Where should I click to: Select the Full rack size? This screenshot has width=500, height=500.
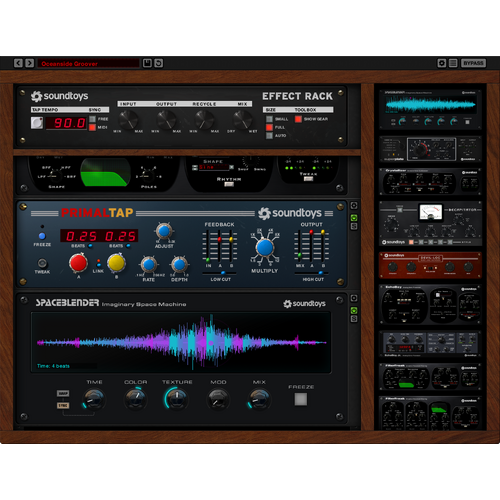tap(269, 127)
